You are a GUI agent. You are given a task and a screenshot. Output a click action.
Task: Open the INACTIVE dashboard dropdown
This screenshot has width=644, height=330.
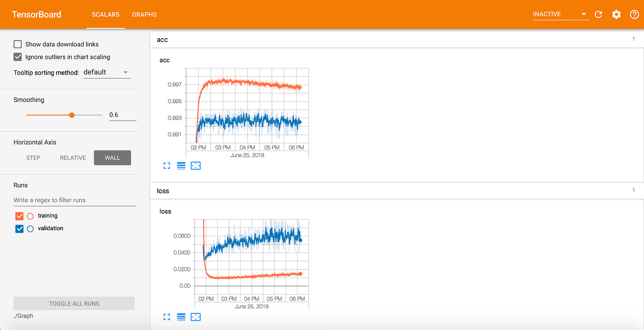click(x=560, y=14)
